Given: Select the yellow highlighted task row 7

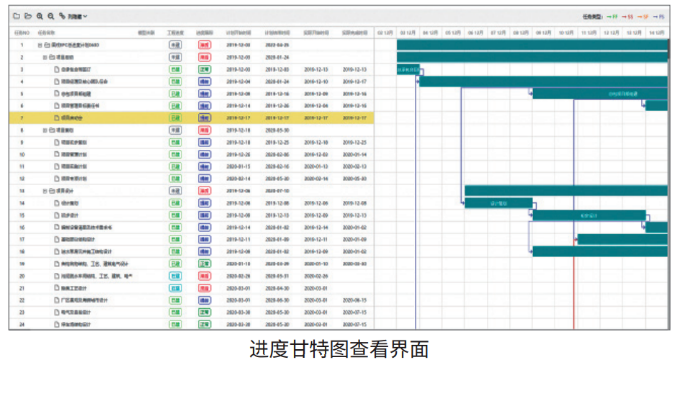Looking at the screenshot, I should pos(191,118).
